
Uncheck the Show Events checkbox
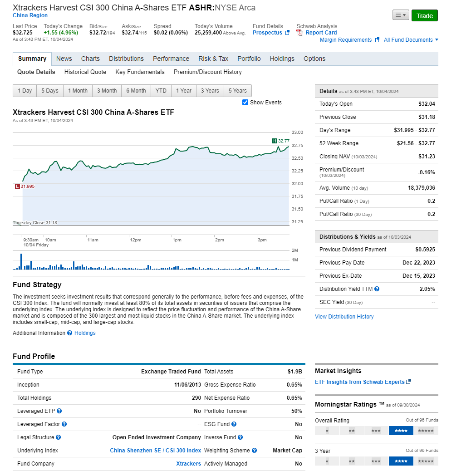tap(245, 102)
